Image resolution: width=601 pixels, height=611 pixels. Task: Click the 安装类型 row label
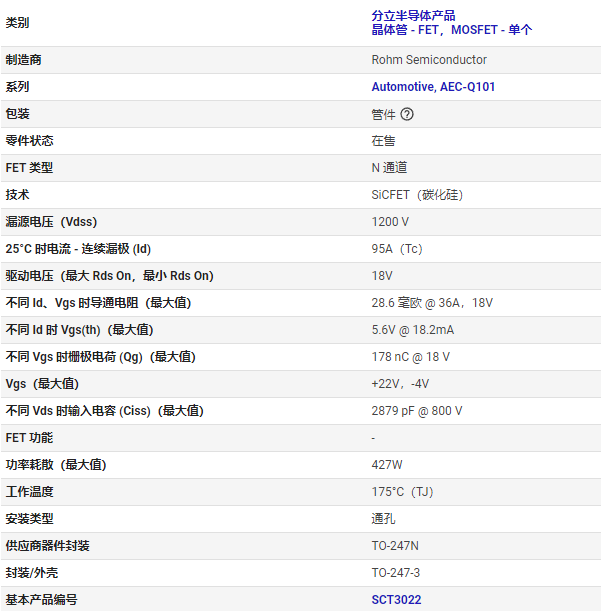point(30,519)
